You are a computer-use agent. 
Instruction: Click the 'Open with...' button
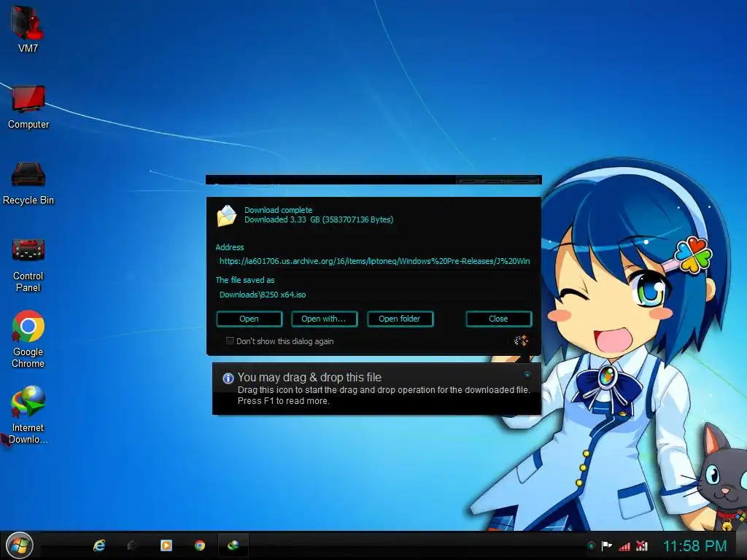click(324, 319)
